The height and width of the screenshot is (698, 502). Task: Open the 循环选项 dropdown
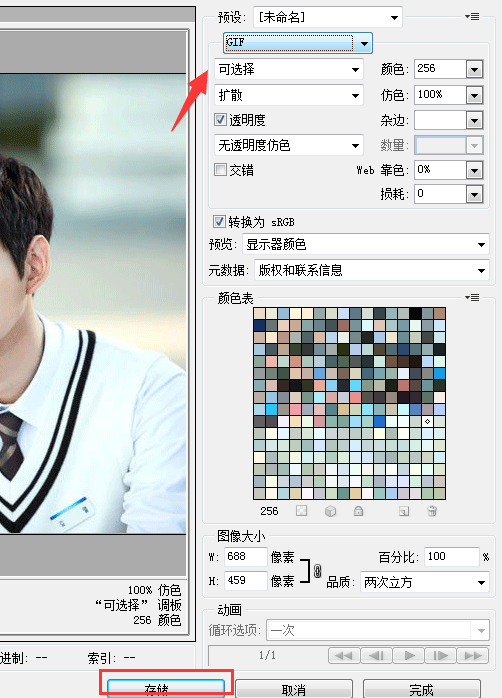pyautogui.click(x=378, y=630)
